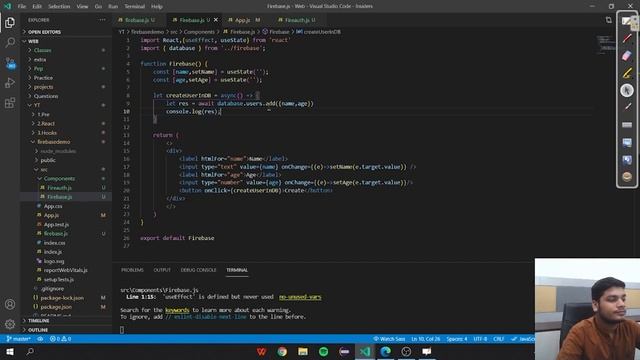Open the Accounts icon in activity bar
This screenshot has width=640, height=360.
point(10,304)
